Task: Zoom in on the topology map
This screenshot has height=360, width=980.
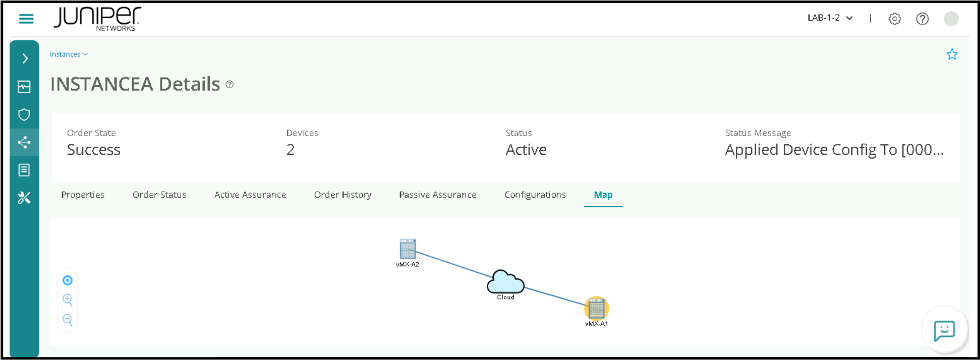Action: (x=68, y=299)
